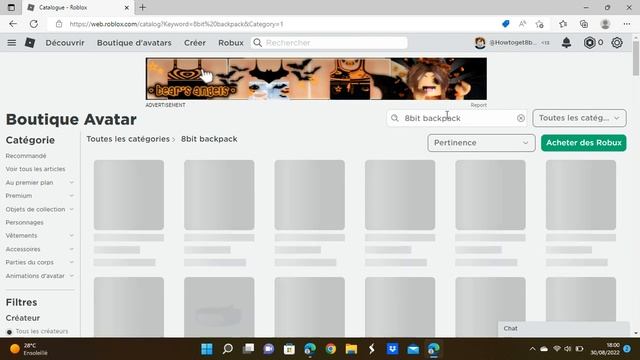This screenshot has height=360, width=640.
Task: Open the Créer menu item
Action: coord(195,43)
